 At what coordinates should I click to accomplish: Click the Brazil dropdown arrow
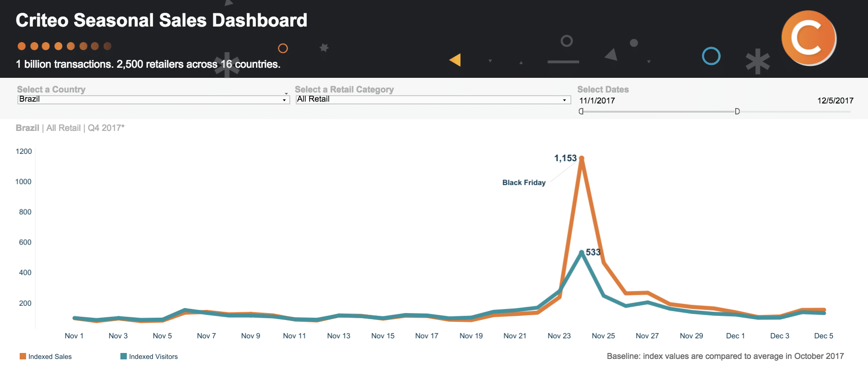click(284, 100)
